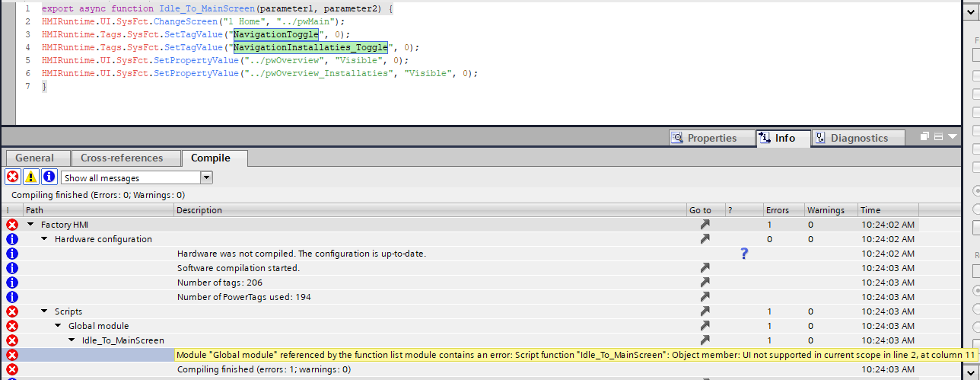Viewport: 980px width, 380px height.
Task: Click the error icon beside Scripts
Action: 12,311
